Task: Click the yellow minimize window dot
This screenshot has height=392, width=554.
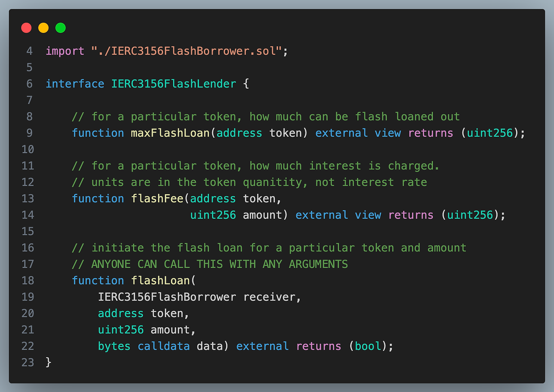Action: [x=43, y=28]
